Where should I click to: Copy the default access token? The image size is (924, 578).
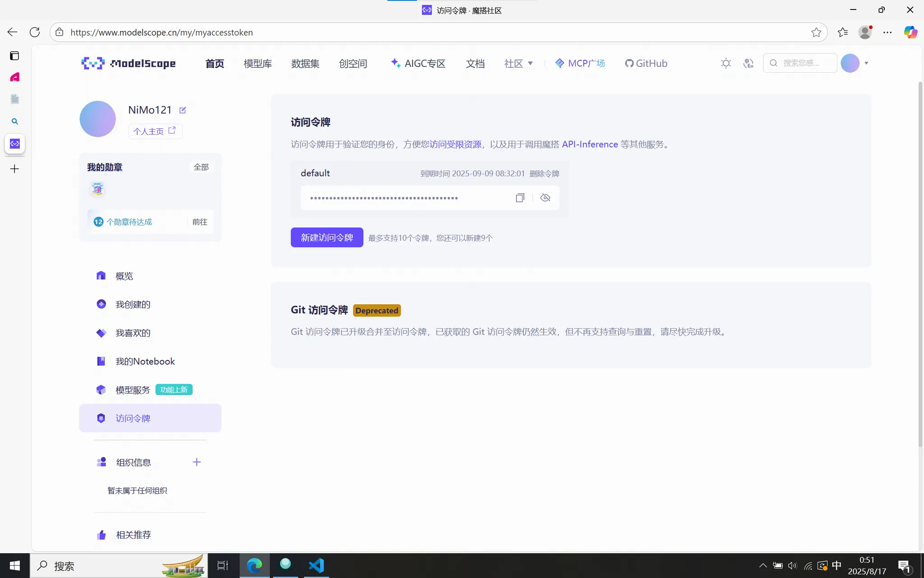pyautogui.click(x=520, y=198)
